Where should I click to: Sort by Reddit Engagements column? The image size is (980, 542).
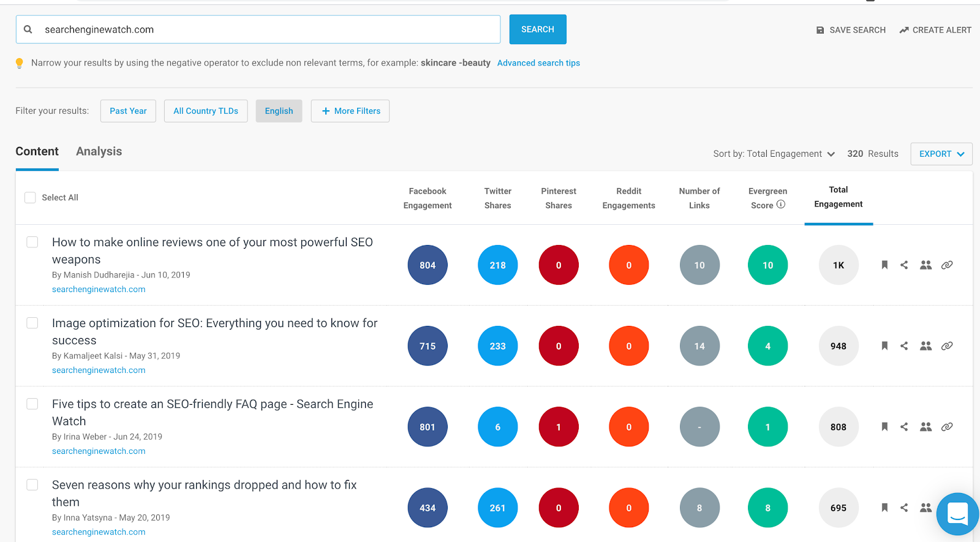(629, 198)
